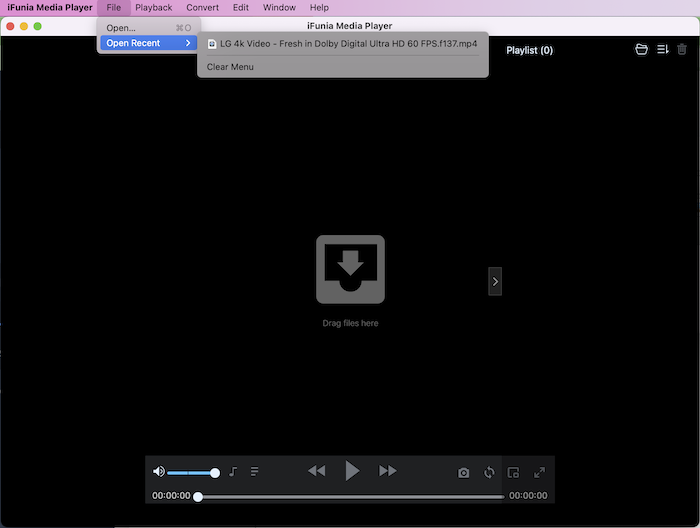This screenshot has height=528, width=700.
Task: Toggle fullscreen with the expand arrows icon
Action: coord(540,473)
